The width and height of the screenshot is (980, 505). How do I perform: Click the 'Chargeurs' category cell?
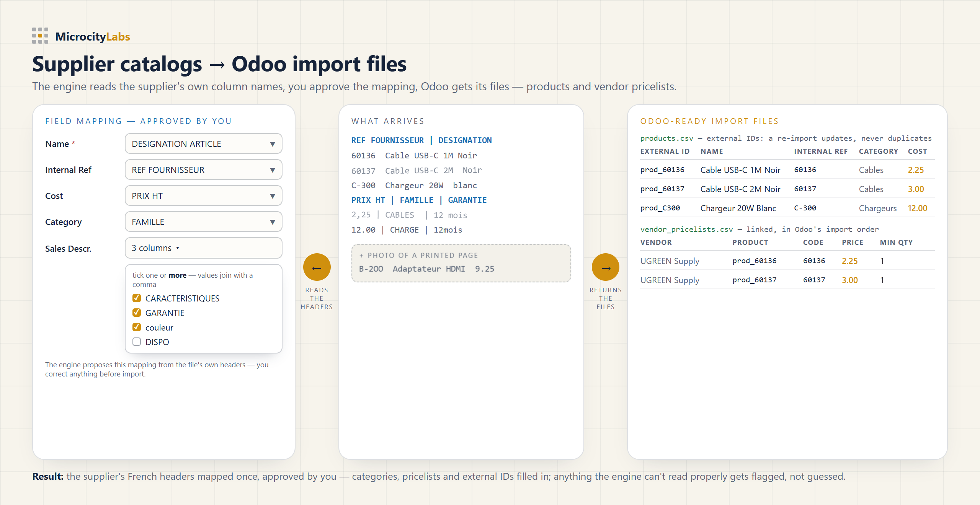pyautogui.click(x=877, y=208)
